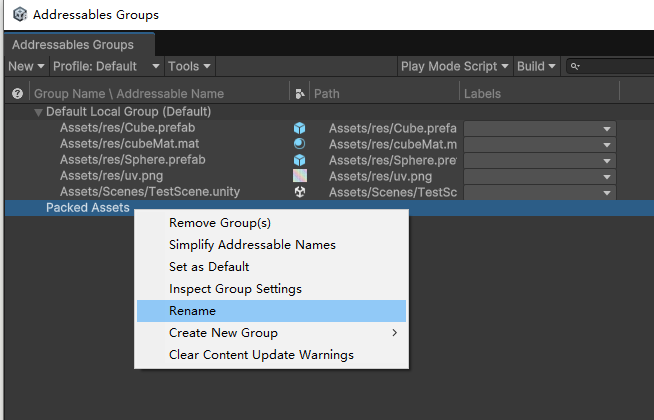The image size is (654, 420).
Task: Choose Clear Content Update Warnings
Action: coord(272,355)
